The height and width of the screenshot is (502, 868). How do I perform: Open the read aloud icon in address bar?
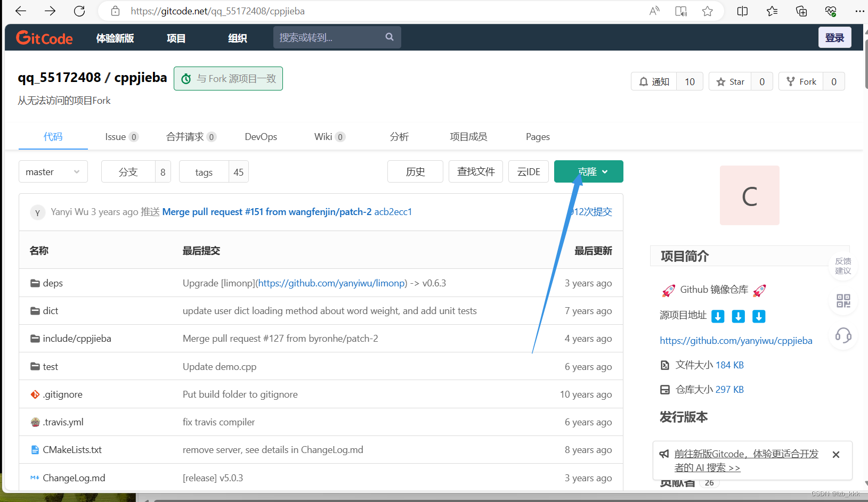point(654,11)
